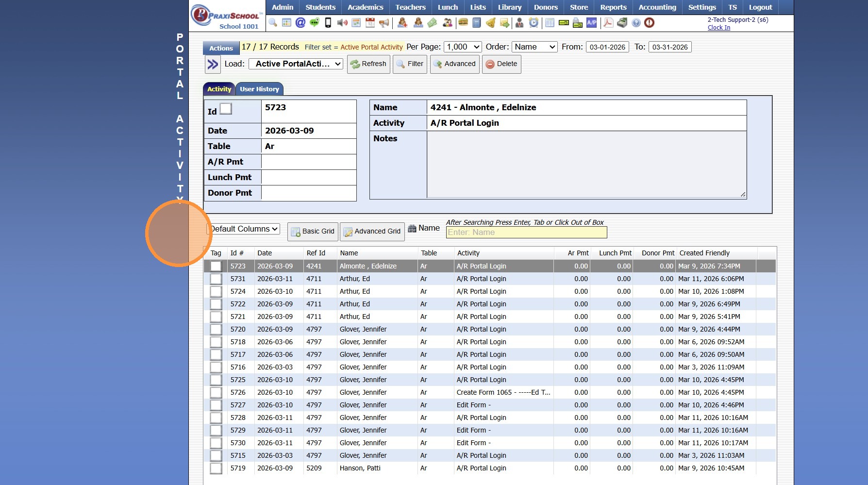Click the speaker sound icon
This screenshot has width=868, height=485.
(342, 22)
